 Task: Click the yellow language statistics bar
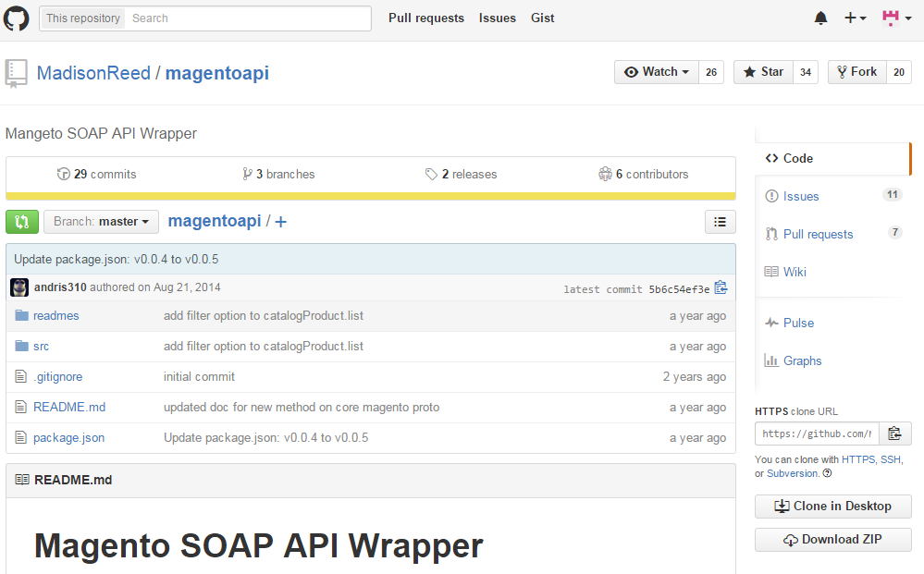[x=370, y=196]
